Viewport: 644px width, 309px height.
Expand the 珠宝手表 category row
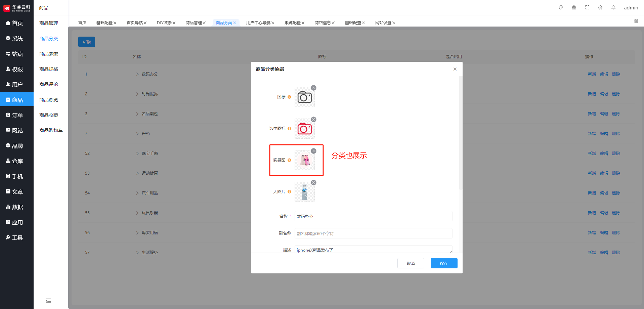pyautogui.click(x=137, y=153)
